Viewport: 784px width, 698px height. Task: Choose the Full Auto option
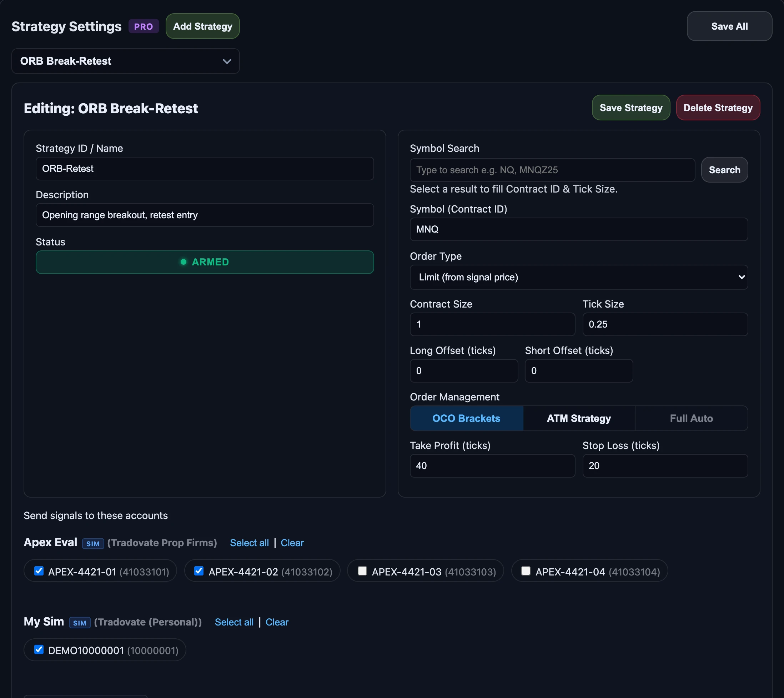click(691, 418)
